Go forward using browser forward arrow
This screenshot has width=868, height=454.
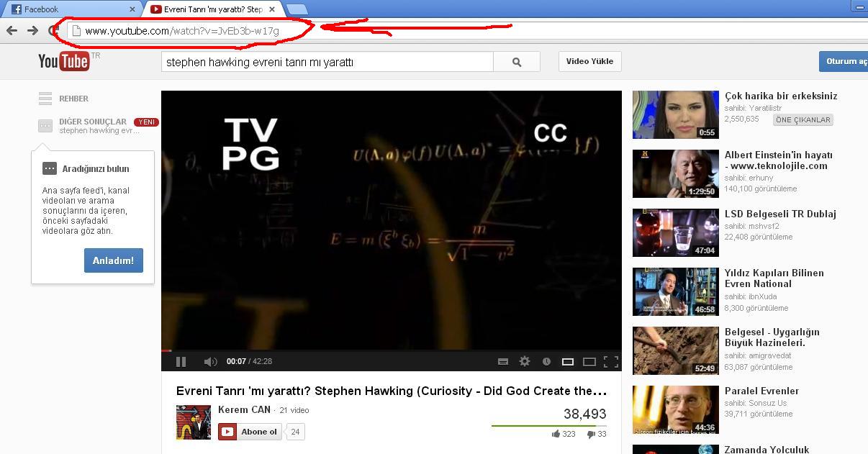click(x=32, y=30)
